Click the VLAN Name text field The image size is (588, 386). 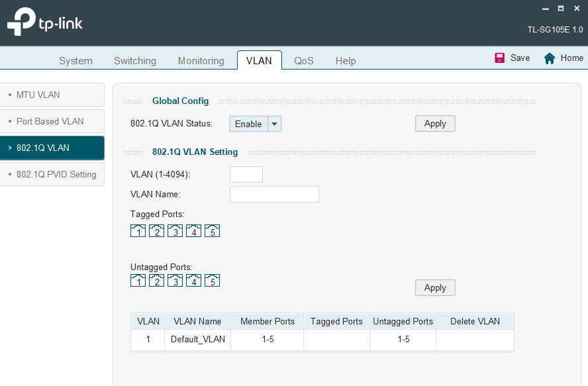pos(274,195)
